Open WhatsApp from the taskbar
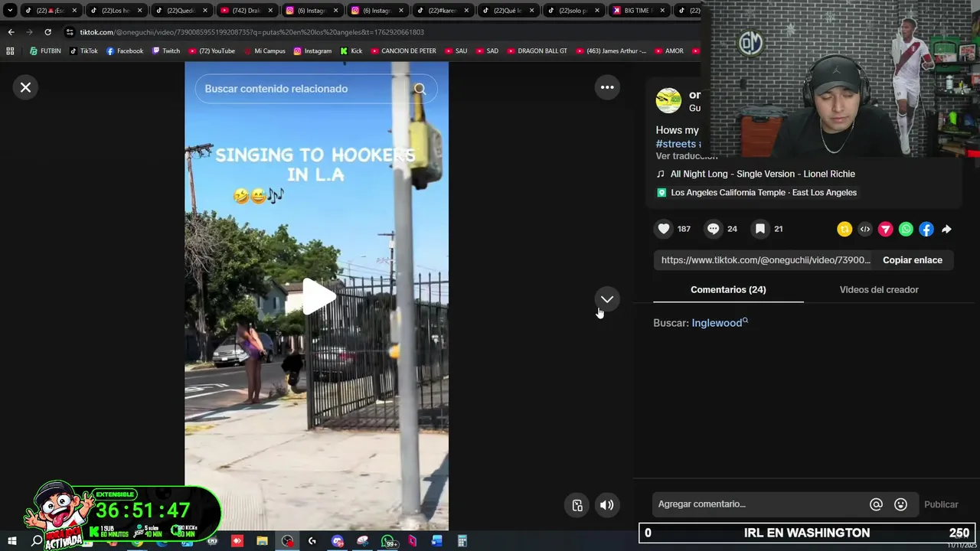980x551 pixels. [x=387, y=541]
